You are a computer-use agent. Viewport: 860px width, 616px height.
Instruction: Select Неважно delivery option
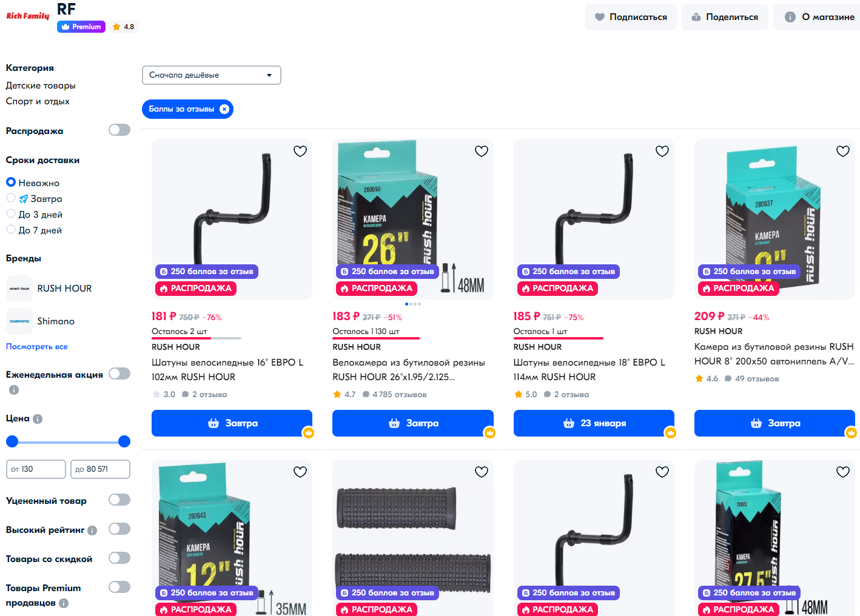(x=11, y=182)
